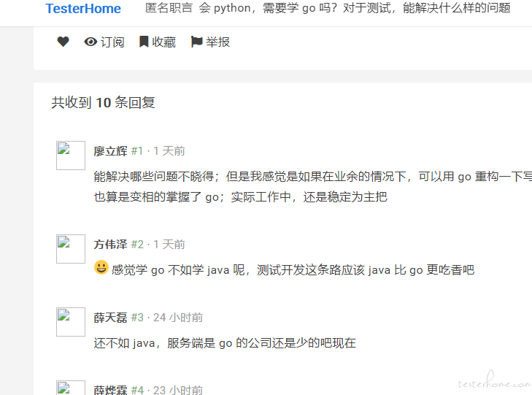
Task: Click the heart like icon
Action: tap(63, 42)
